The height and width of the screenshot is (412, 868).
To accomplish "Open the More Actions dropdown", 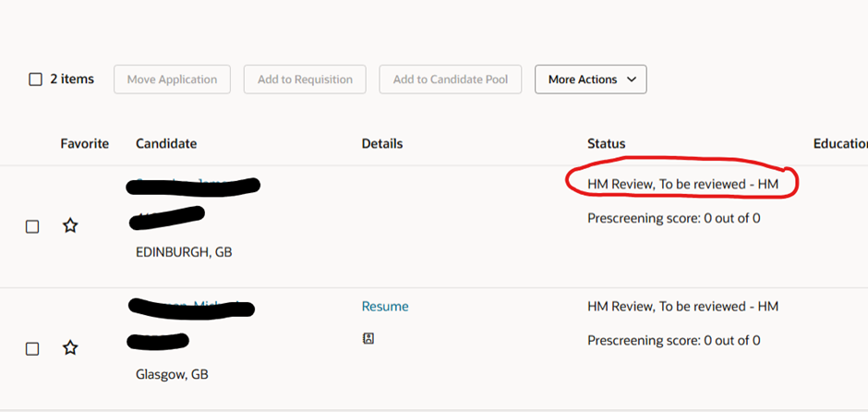I will [x=591, y=79].
